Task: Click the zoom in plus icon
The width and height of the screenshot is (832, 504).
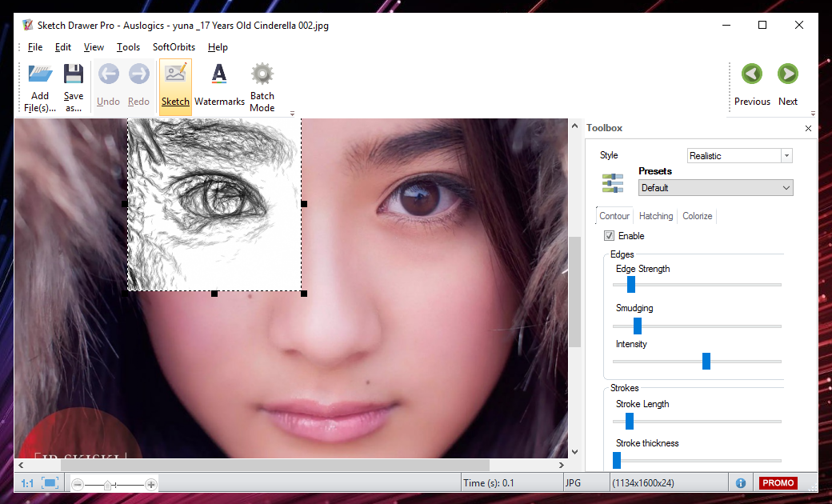Action: 151,484
